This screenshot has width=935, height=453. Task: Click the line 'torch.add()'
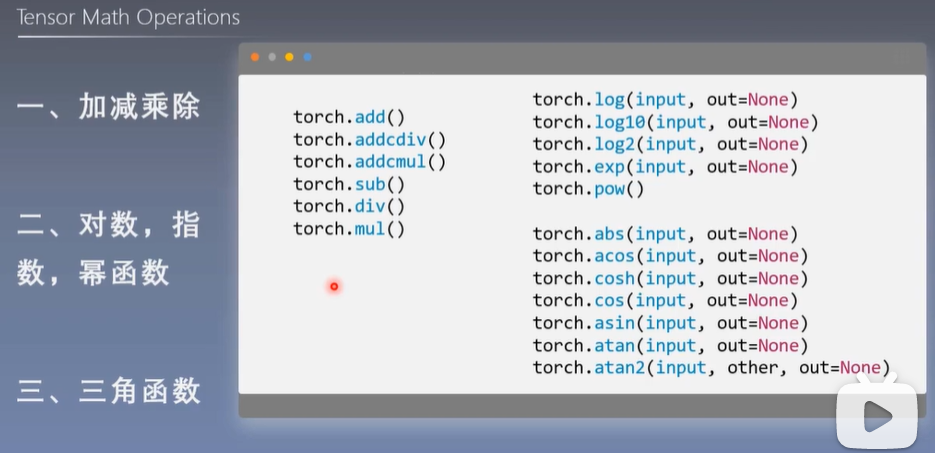click(x=349, y=117)
